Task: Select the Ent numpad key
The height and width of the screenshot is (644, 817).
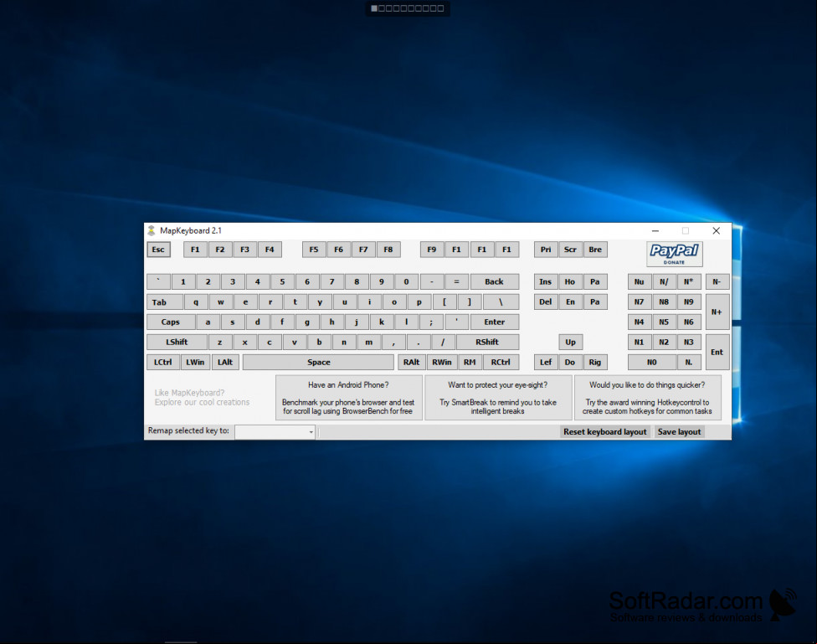Action: pos(717,352)
